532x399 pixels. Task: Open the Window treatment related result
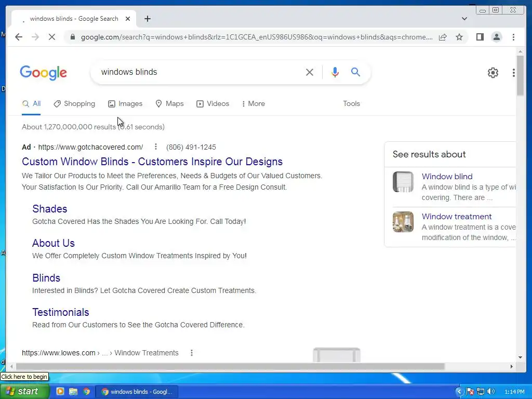pos(456,217)
